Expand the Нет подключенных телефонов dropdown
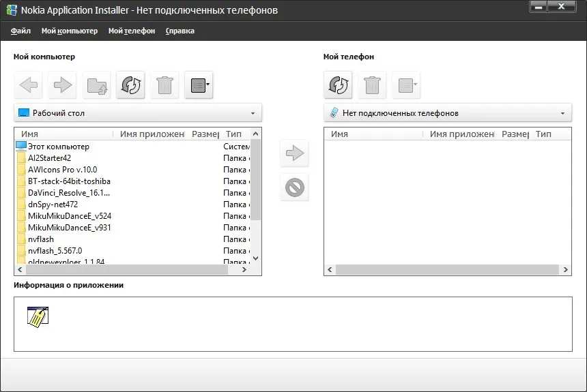 (x=448, y=113)
